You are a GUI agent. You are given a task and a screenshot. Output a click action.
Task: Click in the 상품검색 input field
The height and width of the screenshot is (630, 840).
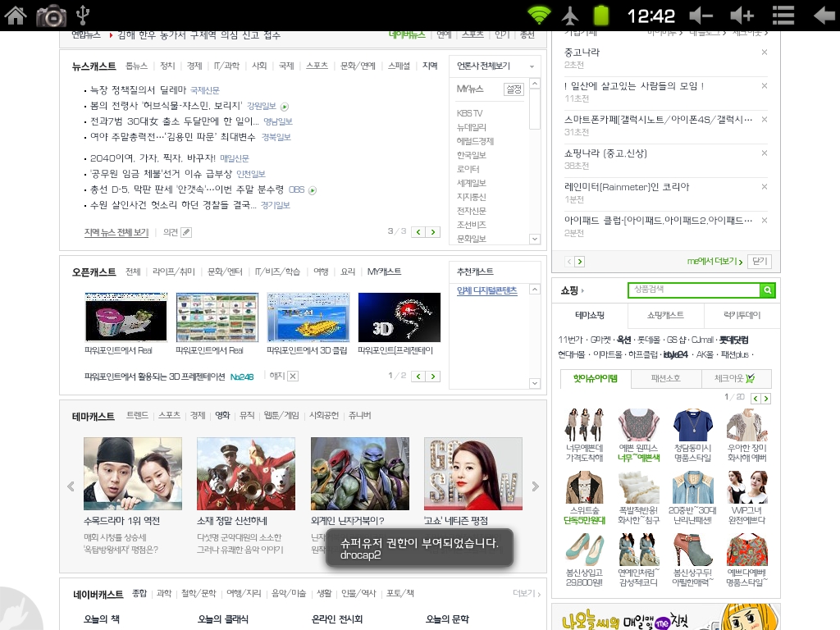pos(694,290)
